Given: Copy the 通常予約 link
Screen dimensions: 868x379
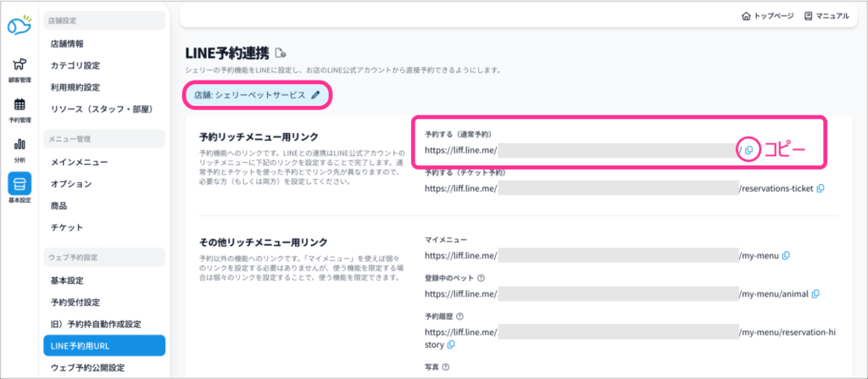Looking at the screenshot, I should pos(748,150).
